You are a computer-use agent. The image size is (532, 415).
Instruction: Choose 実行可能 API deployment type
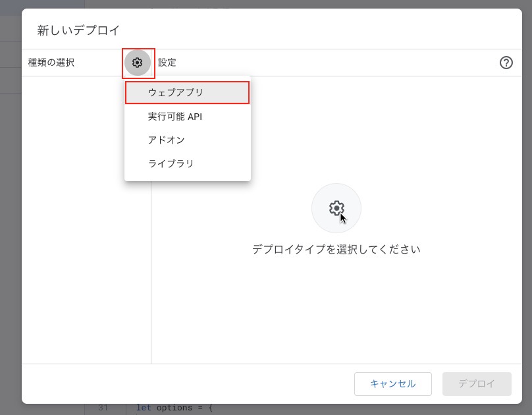(x=187, y=117)
